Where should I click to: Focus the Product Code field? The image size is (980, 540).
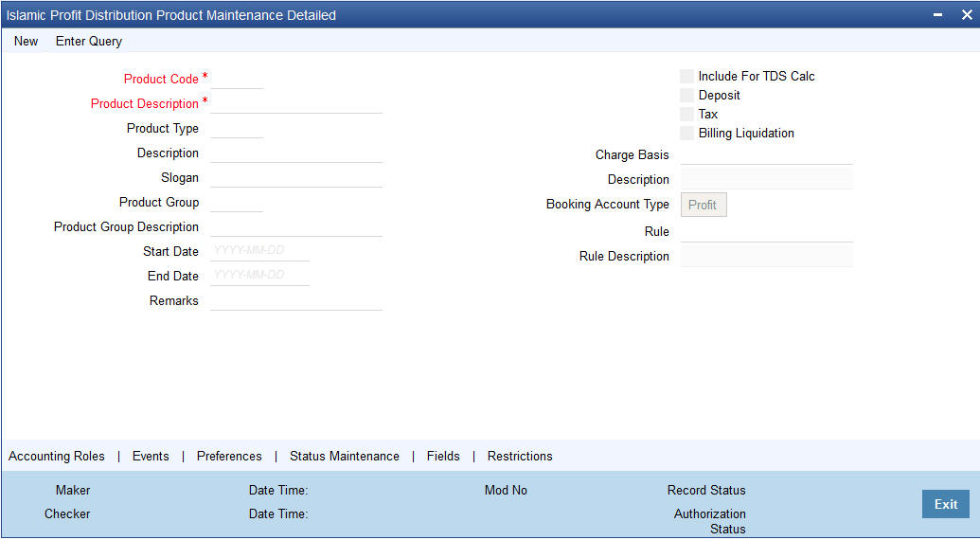[x=237, y=79]
